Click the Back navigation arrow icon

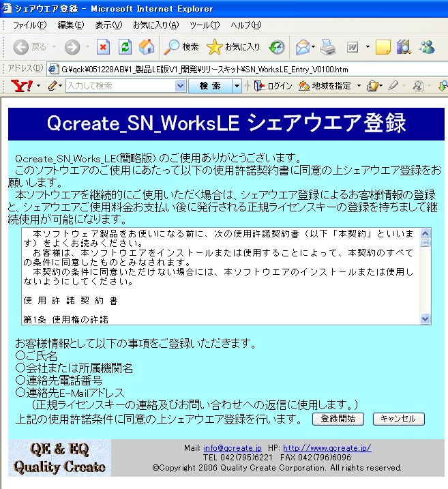[21, 48]
